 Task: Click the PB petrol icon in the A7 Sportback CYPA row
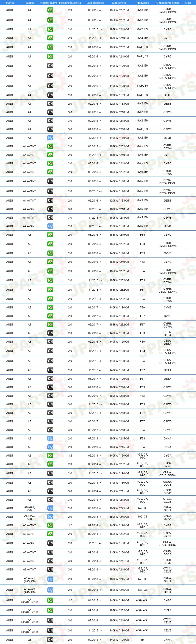point(50,610)
